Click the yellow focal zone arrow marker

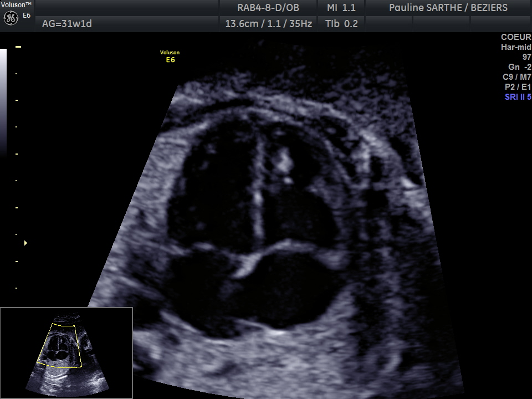[x=25, y=243]
